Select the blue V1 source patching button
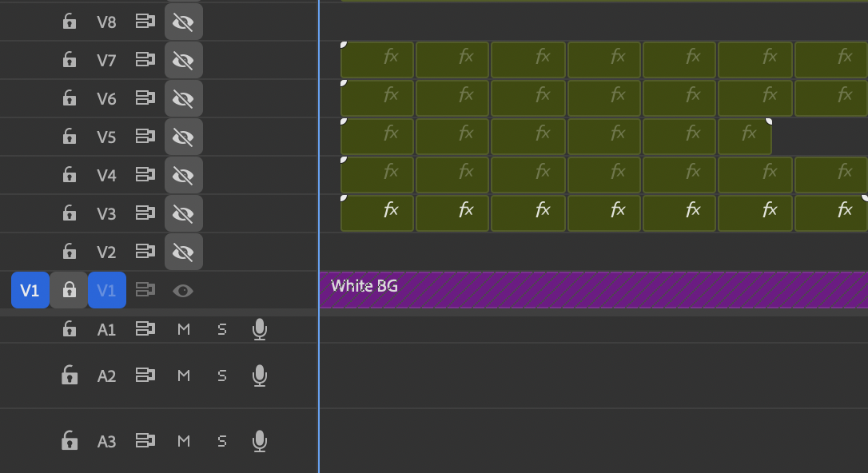868x473 pixels. point(30,290)
